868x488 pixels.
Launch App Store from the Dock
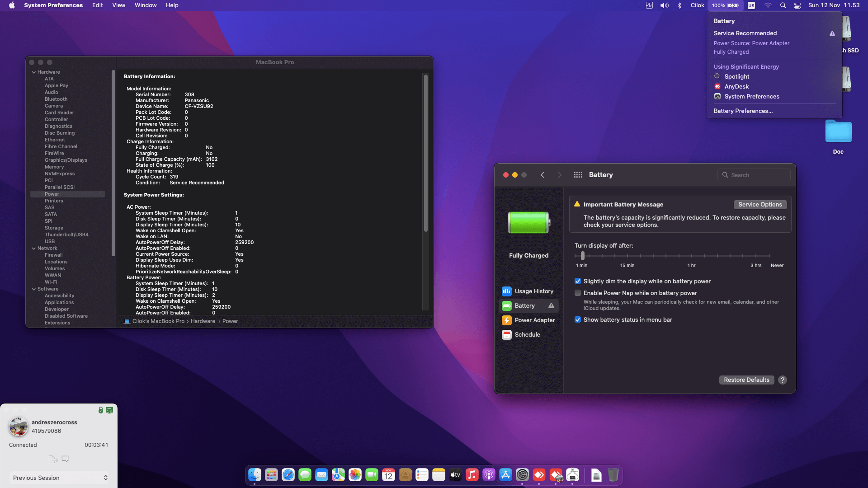click(505, 475)
